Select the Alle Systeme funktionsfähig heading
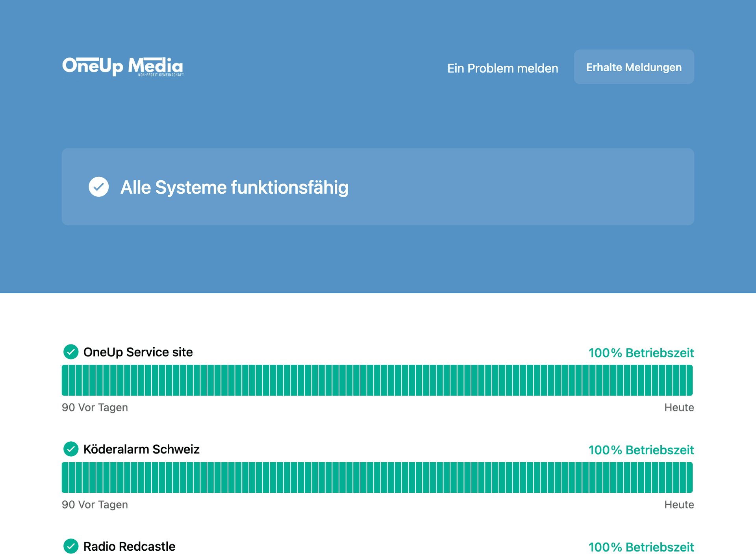 (234, 187)
